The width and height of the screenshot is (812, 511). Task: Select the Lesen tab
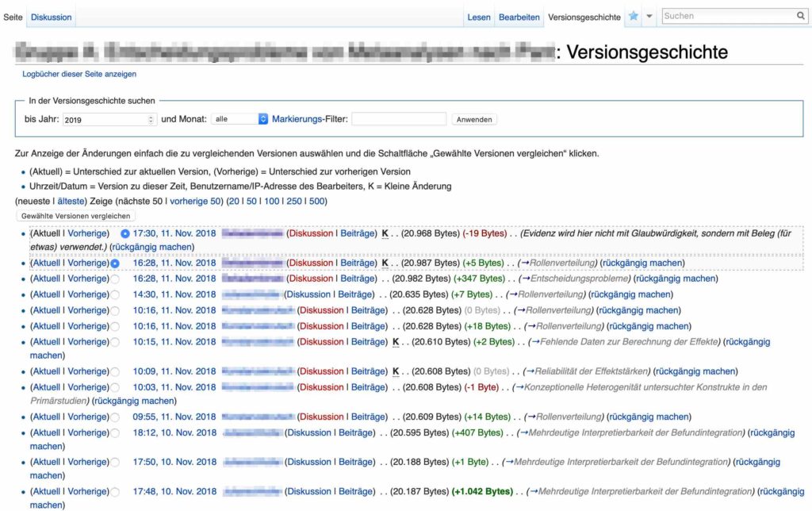(x=478, y=15)
